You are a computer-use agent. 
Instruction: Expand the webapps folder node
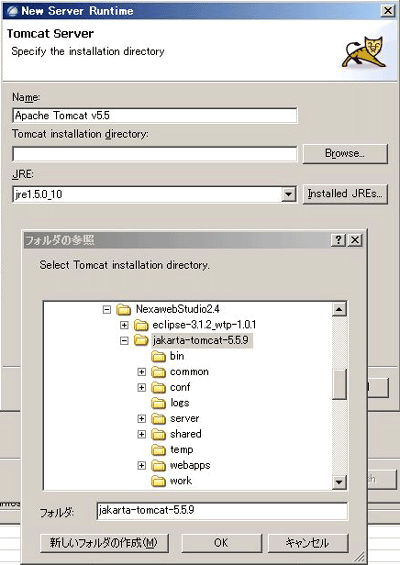click(142, 466)
